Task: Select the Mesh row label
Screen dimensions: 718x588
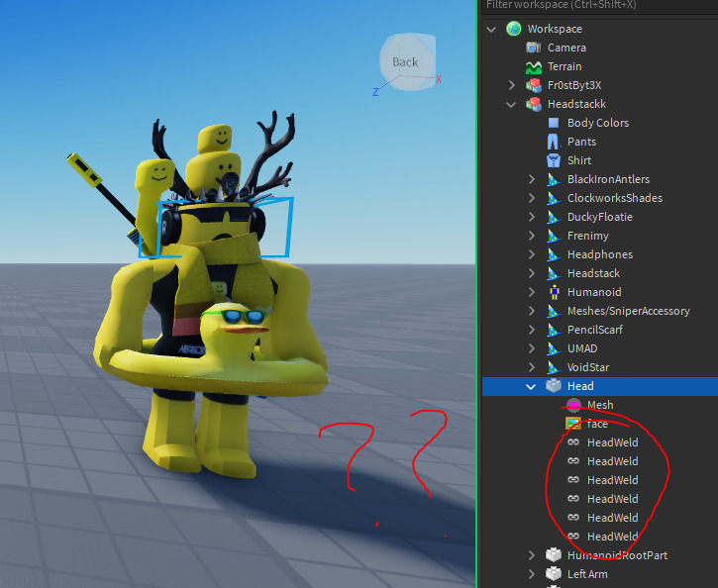Action: pos(600,405)
